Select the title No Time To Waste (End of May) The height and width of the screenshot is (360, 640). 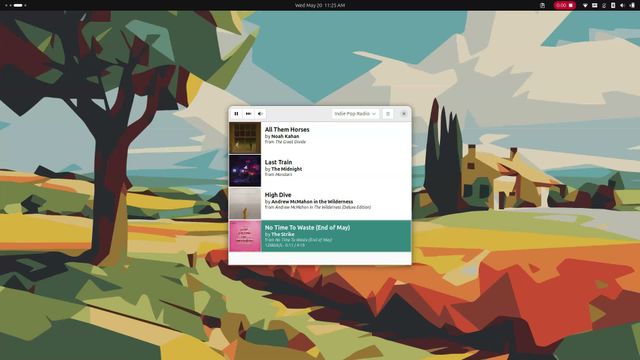coord(307,227)
